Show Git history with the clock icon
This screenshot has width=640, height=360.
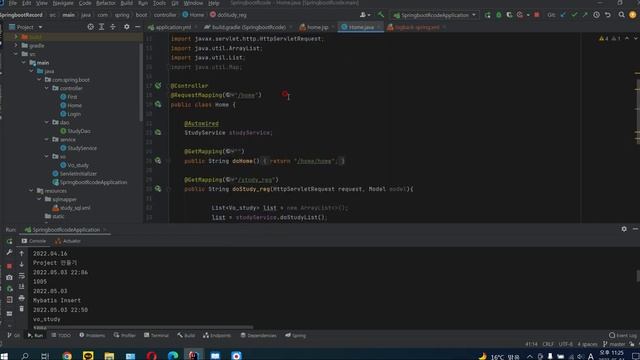(596, 15)
